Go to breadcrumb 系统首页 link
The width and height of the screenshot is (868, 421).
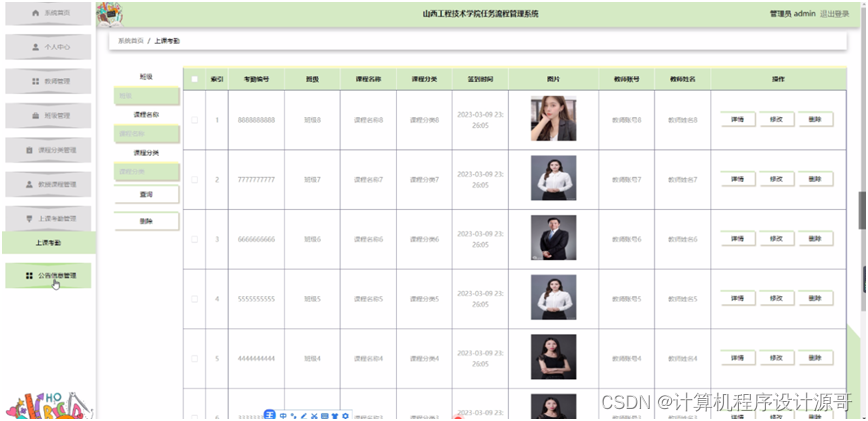click(x=131, y=41)
